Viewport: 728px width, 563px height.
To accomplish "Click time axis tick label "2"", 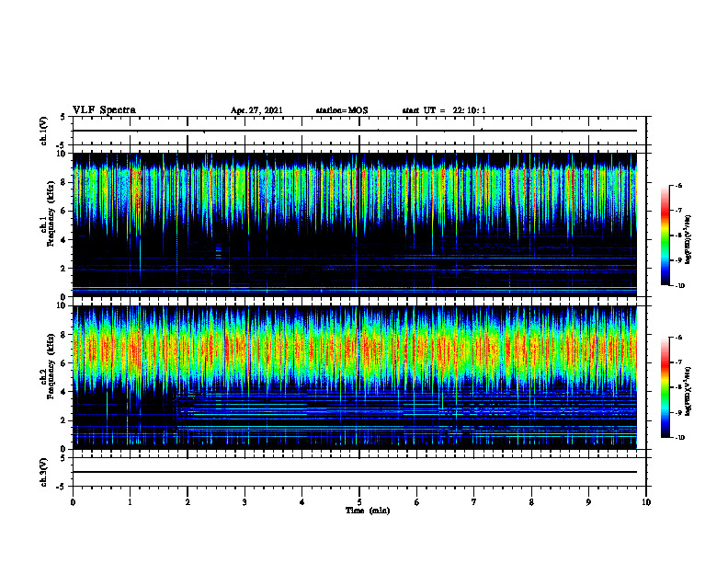I will (x=188, y=502).
